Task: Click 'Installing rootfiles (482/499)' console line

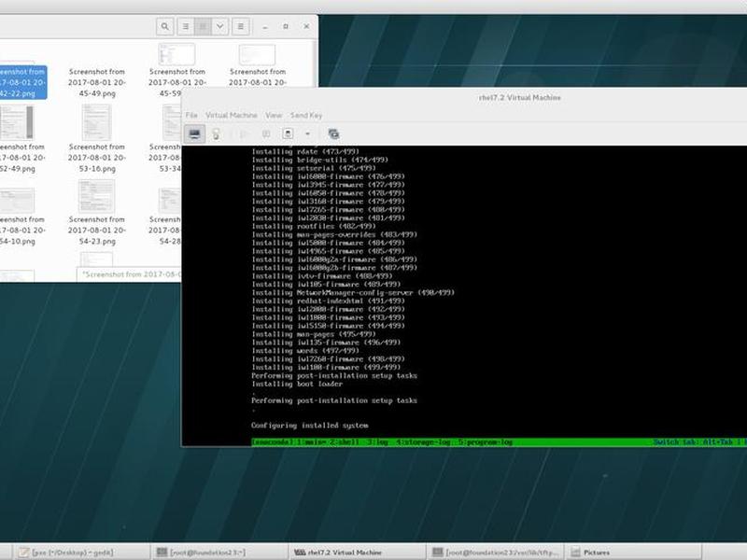Action: click(314, 226)
